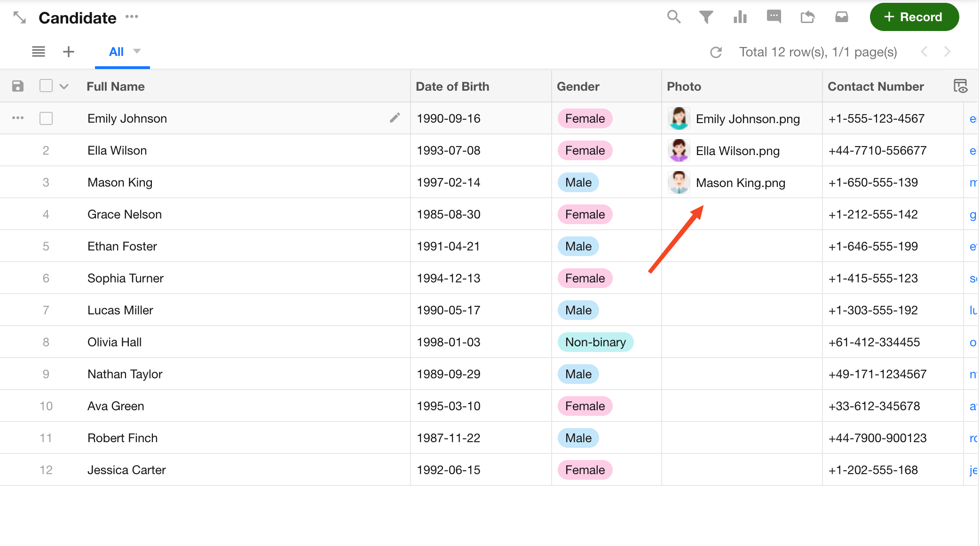Click the refresh icon beside row total

tap(716, 52)
